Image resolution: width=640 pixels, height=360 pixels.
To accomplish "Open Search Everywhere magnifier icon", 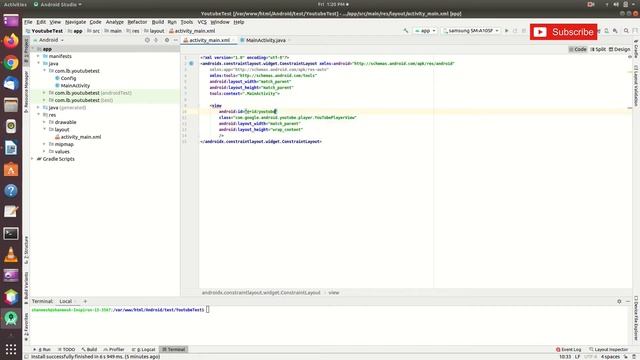I will point(626,31).
